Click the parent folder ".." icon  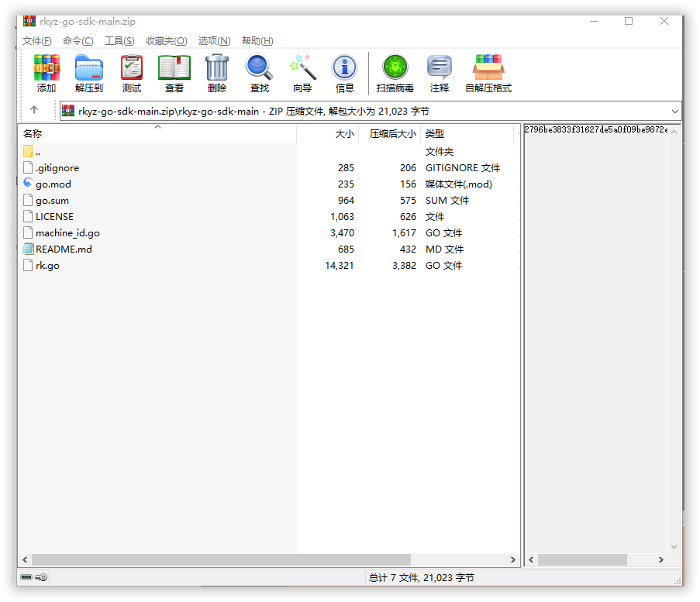(28, 151)
